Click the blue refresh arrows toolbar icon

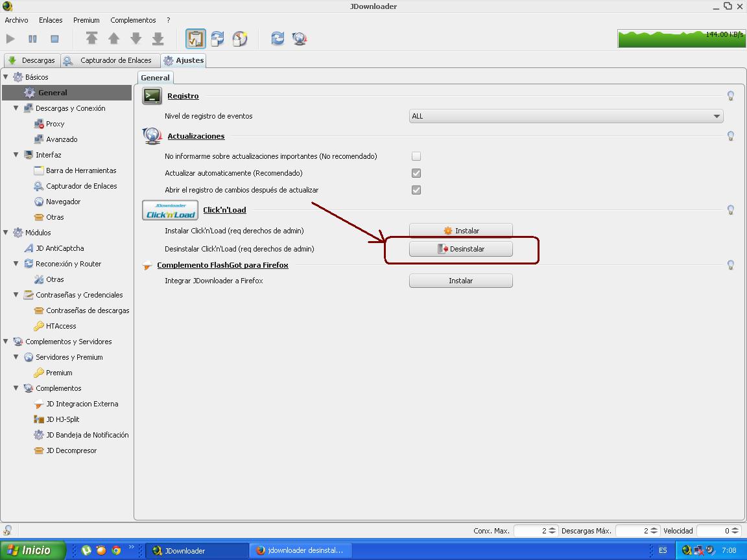point(278,39)
